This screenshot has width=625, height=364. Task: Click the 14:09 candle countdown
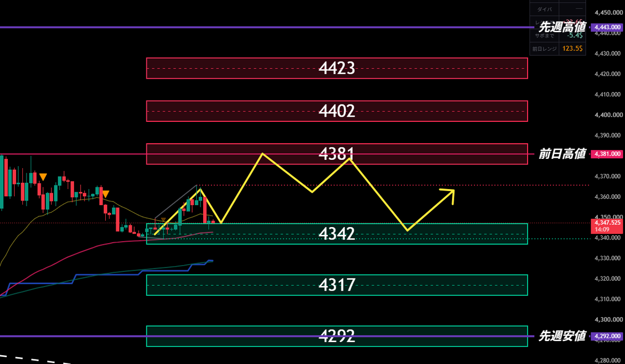601,229
